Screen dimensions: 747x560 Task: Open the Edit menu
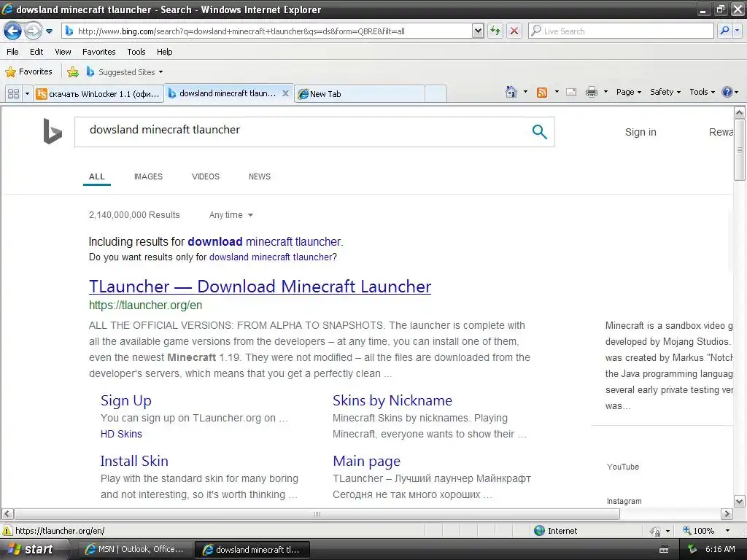(36, 52)
